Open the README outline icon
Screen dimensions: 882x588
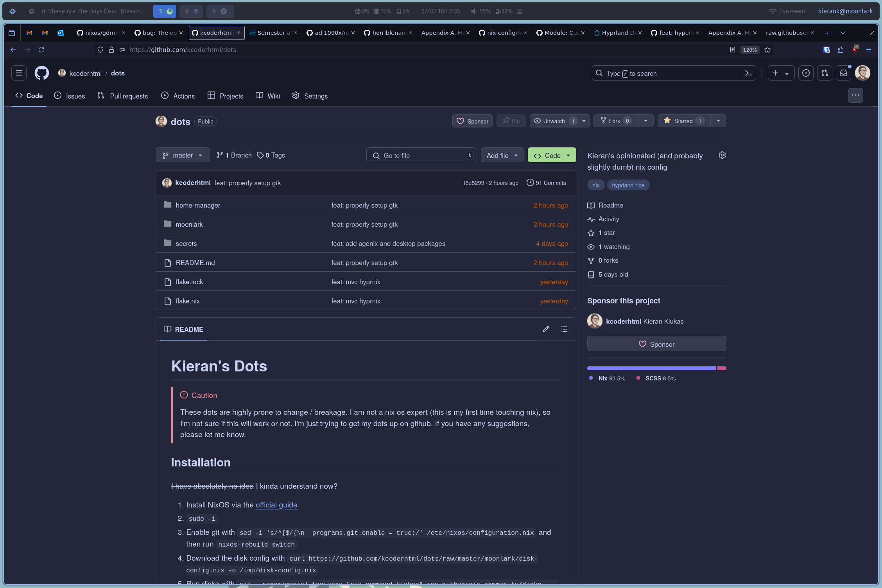click(564, 329)
